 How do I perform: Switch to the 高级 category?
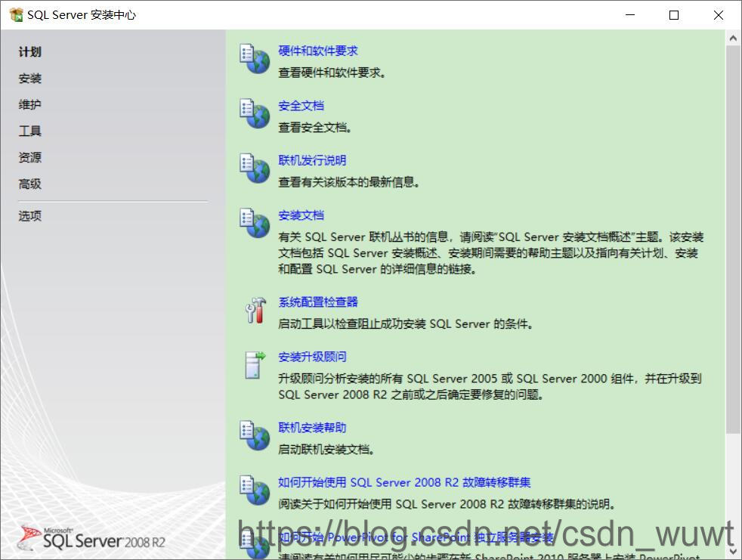(x=29, y=184)
